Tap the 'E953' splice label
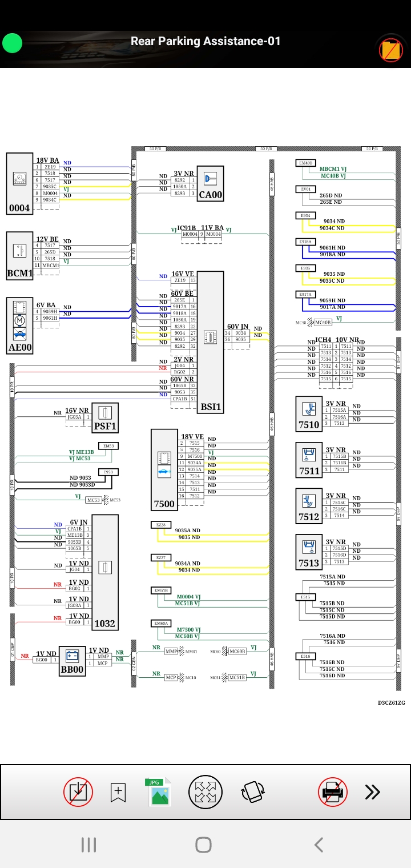 (108, 472)
